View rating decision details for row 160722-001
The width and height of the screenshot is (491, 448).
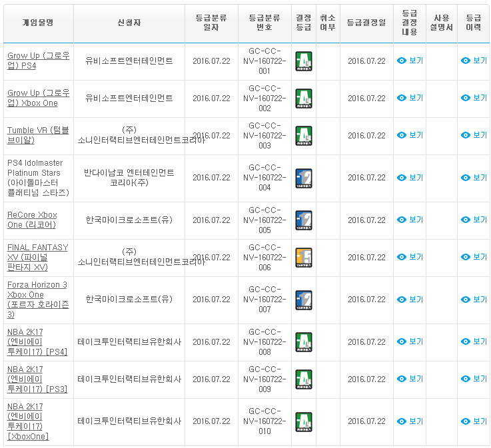coord(410,61)
